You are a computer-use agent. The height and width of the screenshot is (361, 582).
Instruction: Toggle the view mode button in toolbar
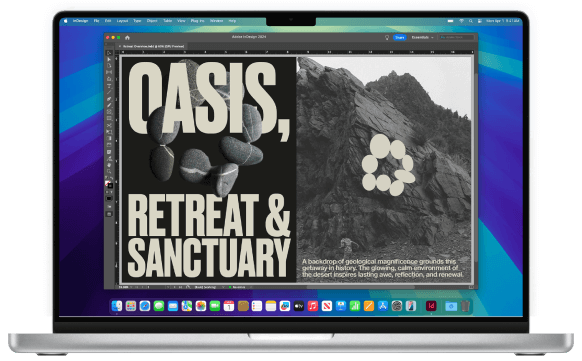(x=109, y=207)
